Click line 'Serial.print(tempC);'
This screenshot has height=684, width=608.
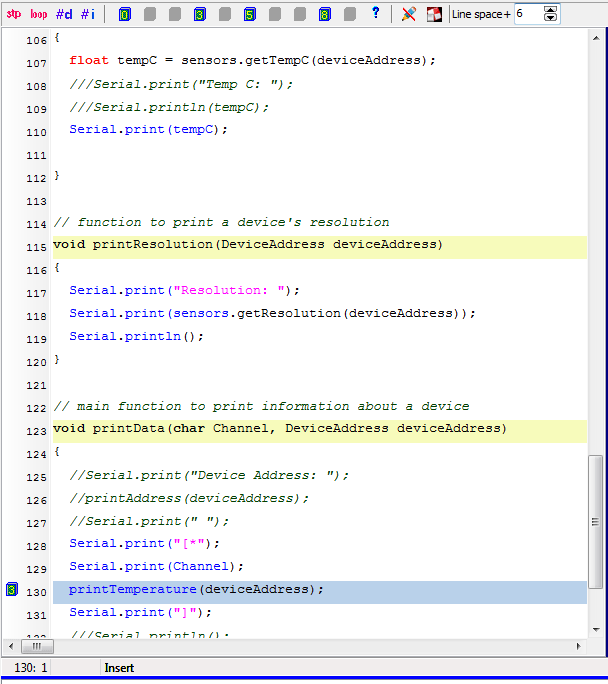pyautogui.click(x=148, y=130)
